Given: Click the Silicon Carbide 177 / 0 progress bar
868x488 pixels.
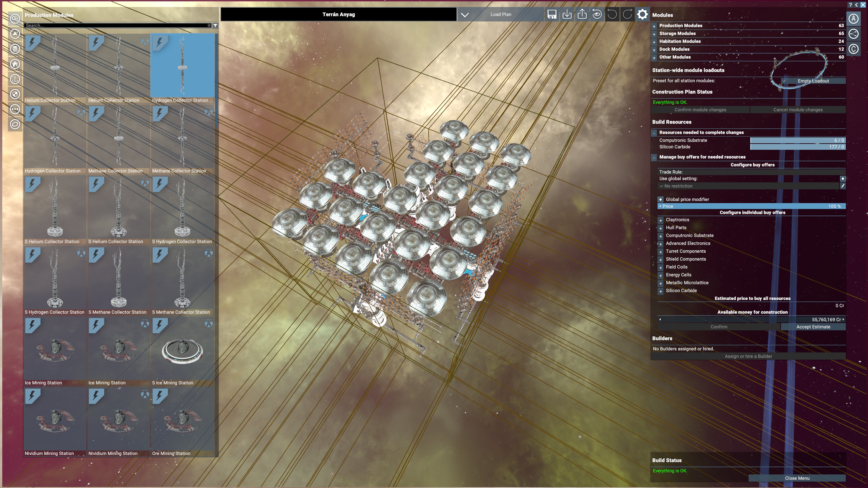Looking at the screenshot, I should coord(797,147).
